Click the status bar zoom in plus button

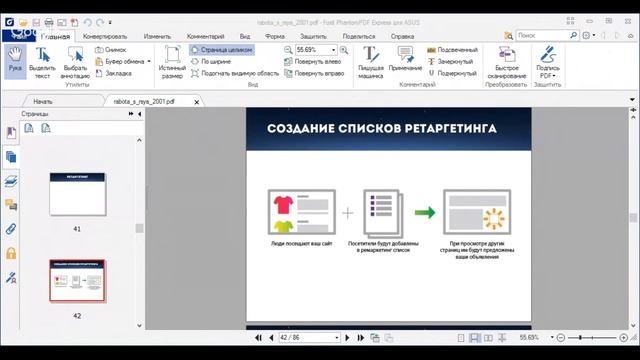coord(623,338)
